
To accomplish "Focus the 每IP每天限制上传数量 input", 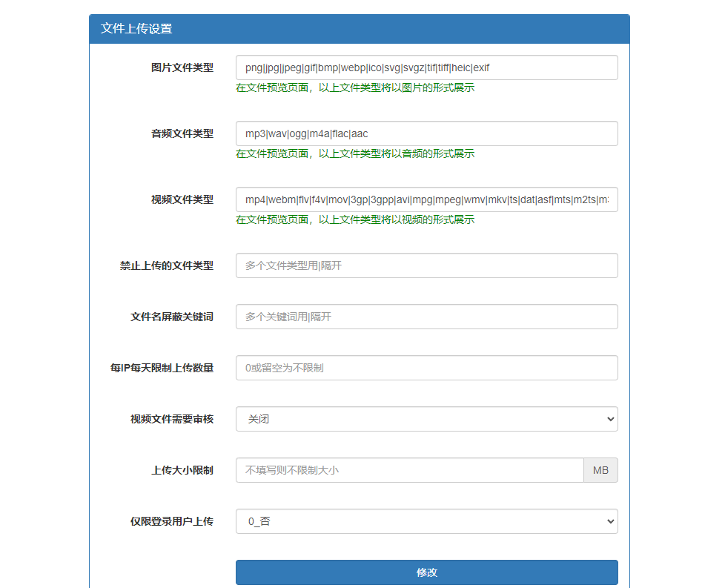I will point(426,368).
